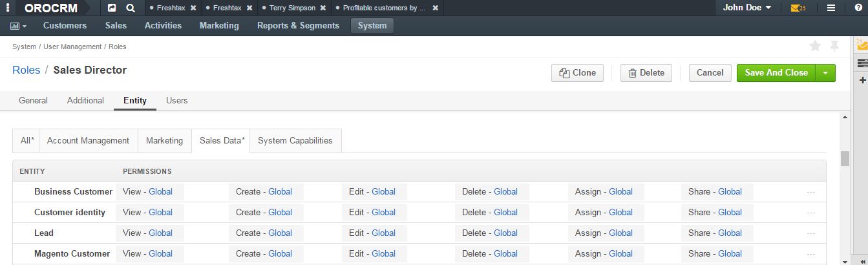
Task: Change Customer identity Edit access level
Action: (x=383, y=212)
